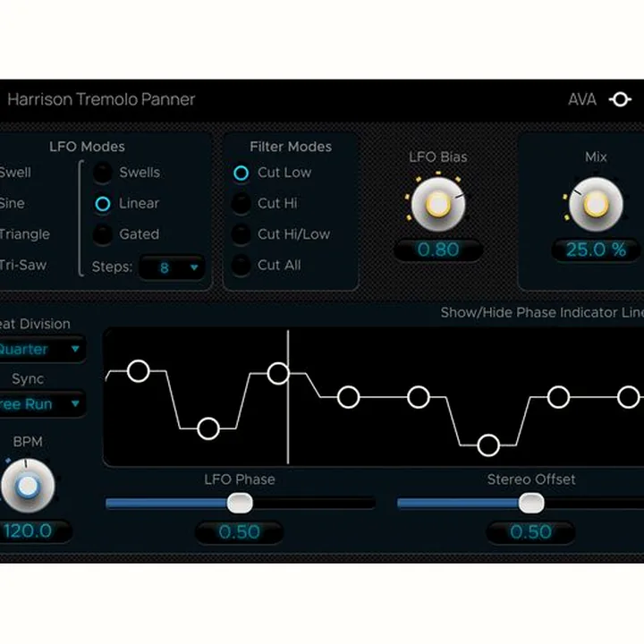Enable the Cut Low filter mode

click(x=241, y=173)
